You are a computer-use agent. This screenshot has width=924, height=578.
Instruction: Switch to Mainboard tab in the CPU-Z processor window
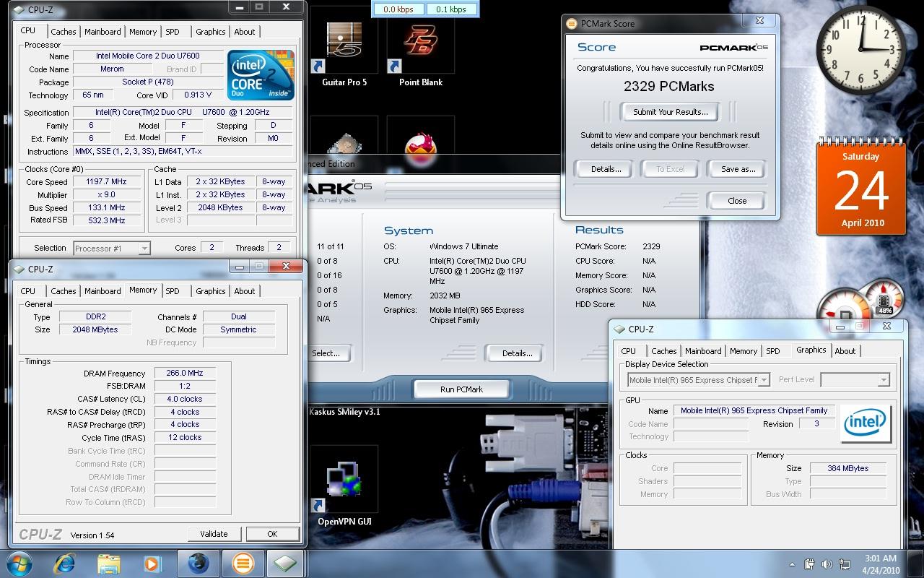coord(103,32)
